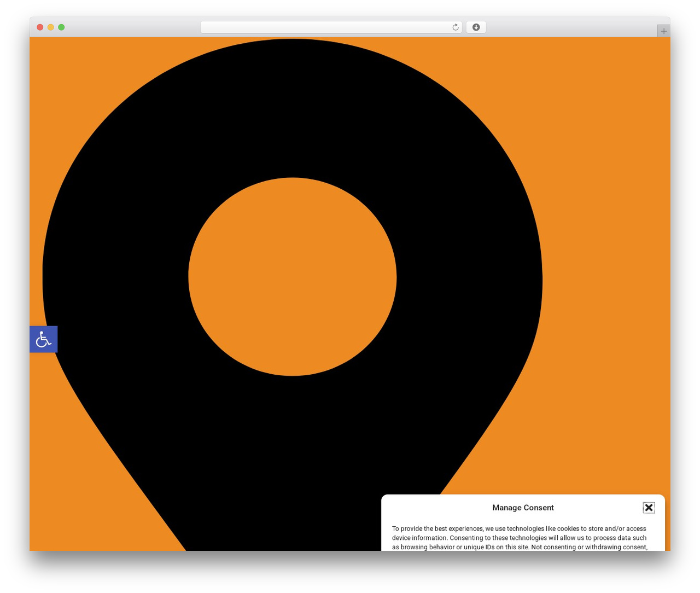Reload the page with the refresh icon

pos(455,27)
